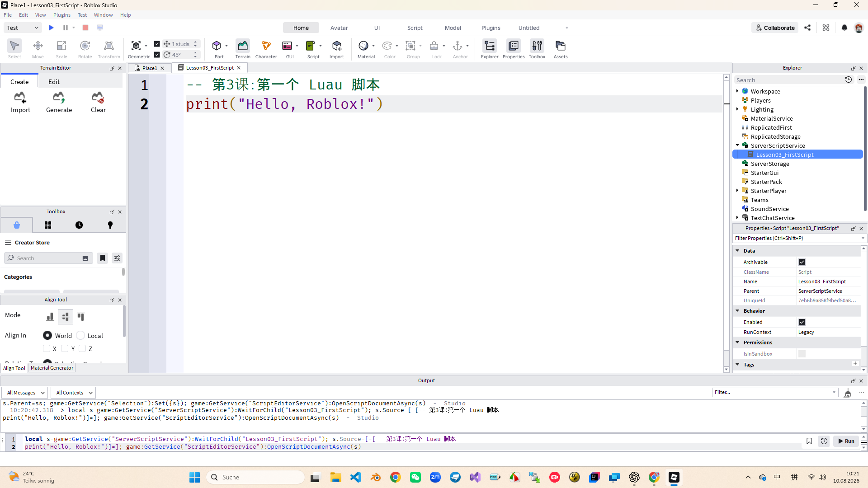Expand the StarterPlayer node
This screenshot has height=488, width=868.
point(737,190)
